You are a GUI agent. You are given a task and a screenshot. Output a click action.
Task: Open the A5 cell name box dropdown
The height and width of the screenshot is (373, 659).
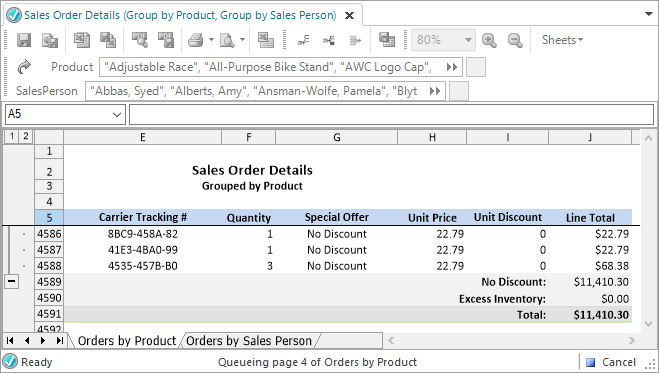pos(117,115)
